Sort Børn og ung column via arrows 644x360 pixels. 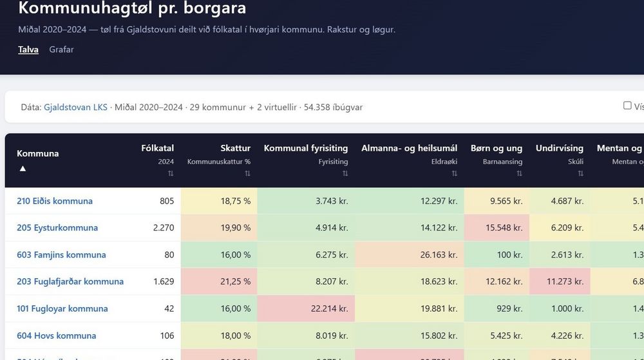(519, 174)
